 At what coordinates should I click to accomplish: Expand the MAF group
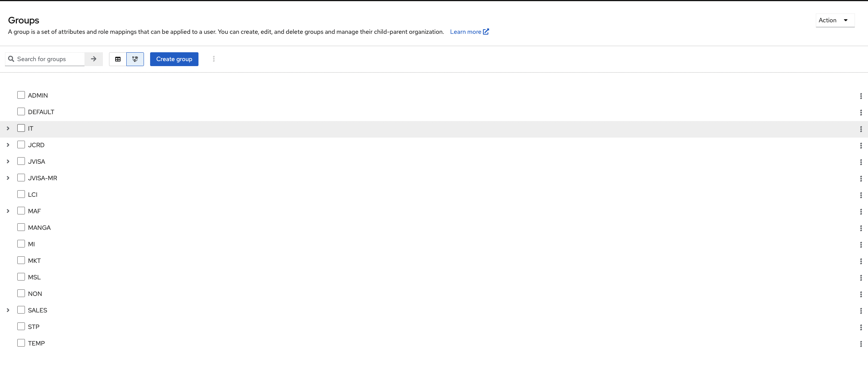click(8, 211)
